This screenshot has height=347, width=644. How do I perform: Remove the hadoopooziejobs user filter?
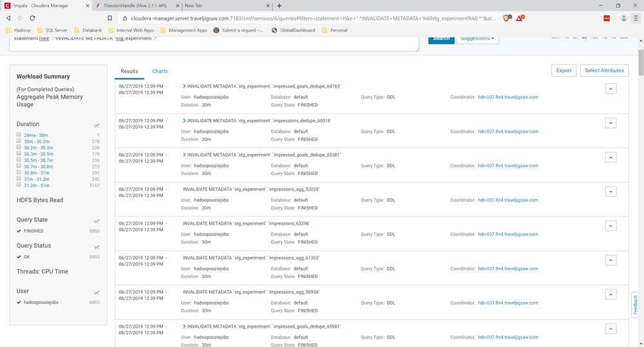click(x=19, y=303)
